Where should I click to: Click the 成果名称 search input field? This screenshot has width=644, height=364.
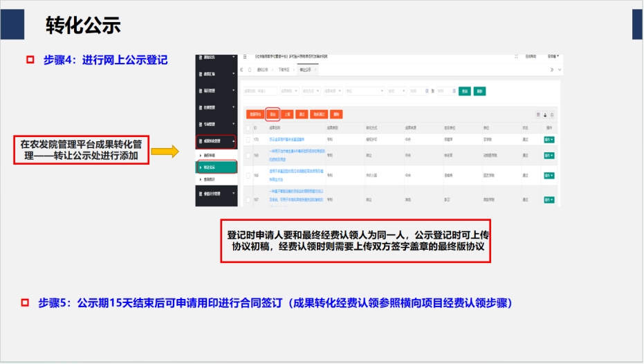pos(259,91)
